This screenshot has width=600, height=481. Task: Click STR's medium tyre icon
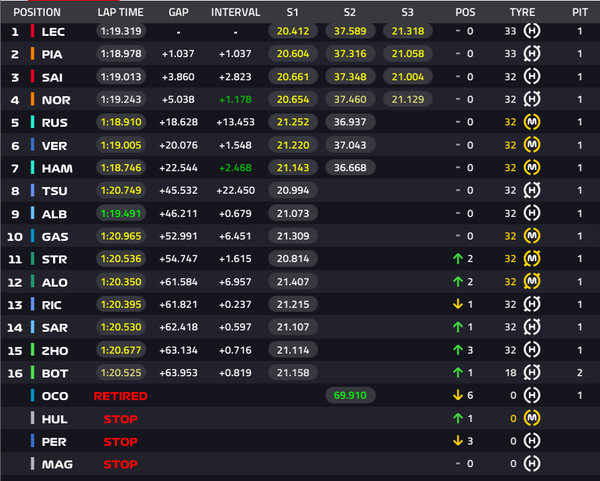pyautogui.click(x=532, y=259)
